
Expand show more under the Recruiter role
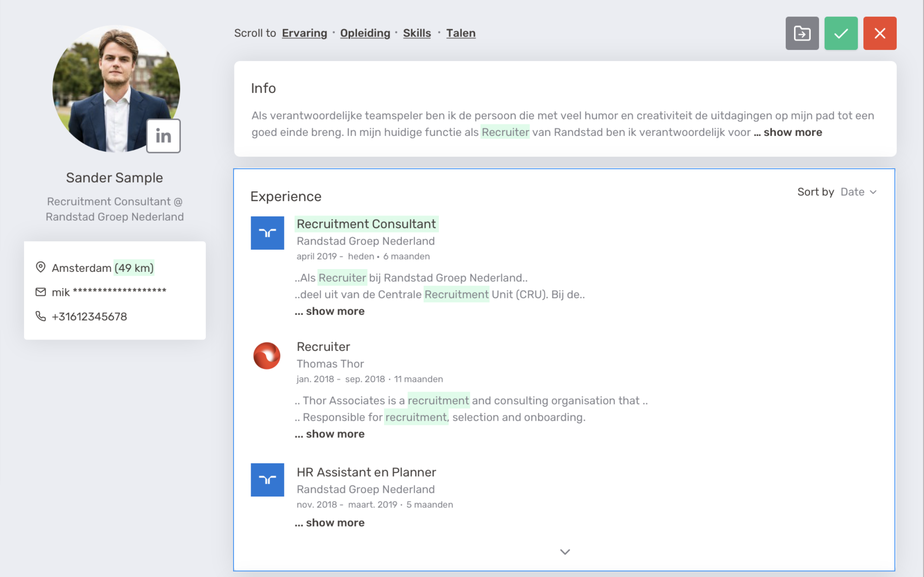(329, 434)
